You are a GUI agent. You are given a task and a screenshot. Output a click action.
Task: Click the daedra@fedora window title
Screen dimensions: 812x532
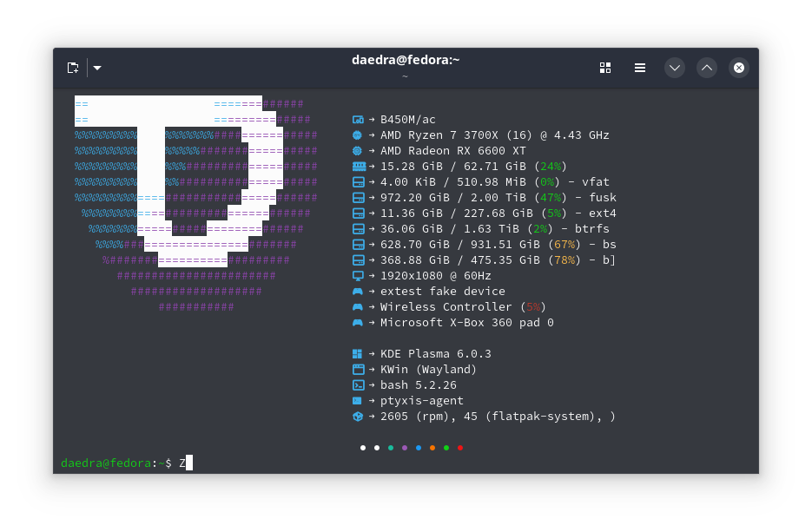pyautogui.click(x=405, y=60)
